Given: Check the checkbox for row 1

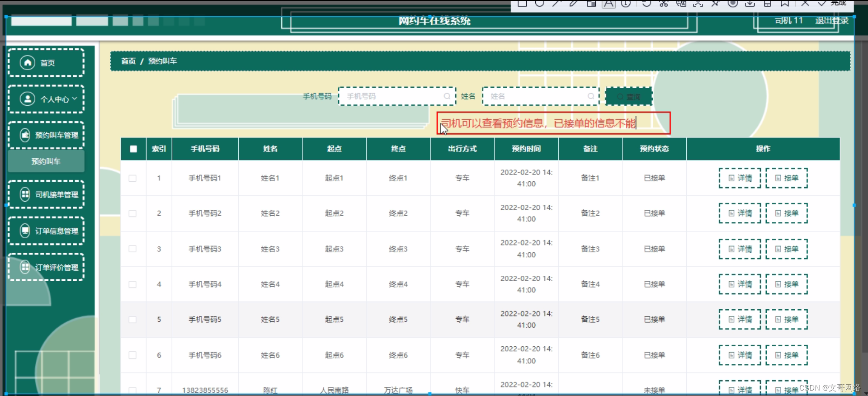Looking at the screenshot, I should coord(132,178).
